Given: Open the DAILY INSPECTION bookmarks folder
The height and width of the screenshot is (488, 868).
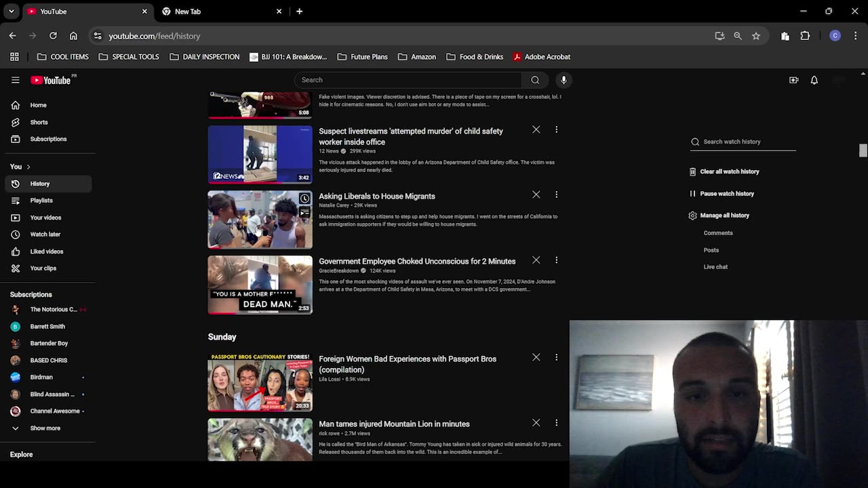Looking at the screenshot, I should tap(204, 57).
